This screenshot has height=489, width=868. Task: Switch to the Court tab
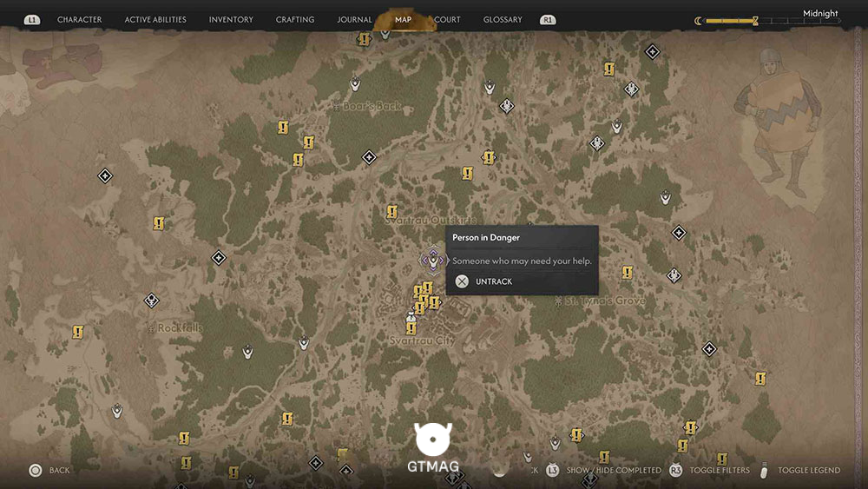[x=447, y=19]
